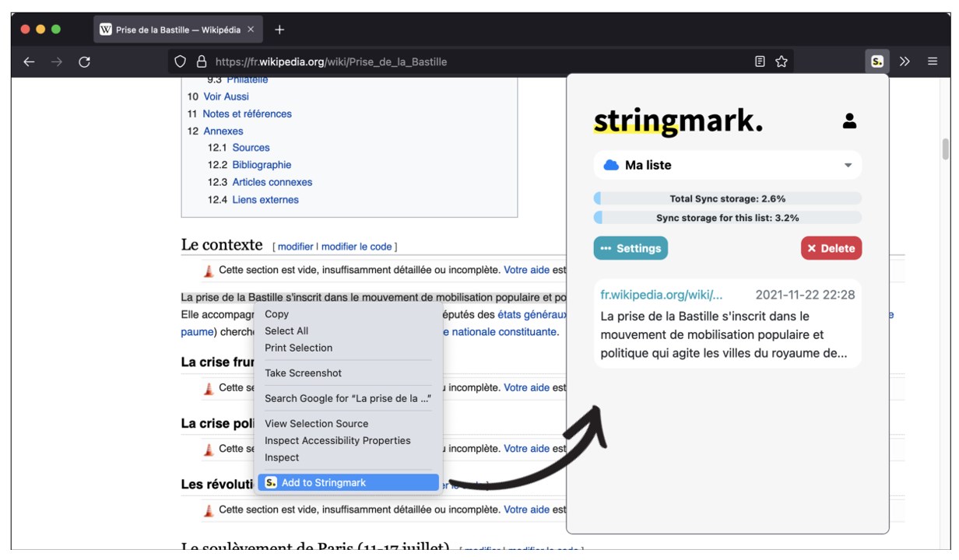The height and width of the screenshot is (560, 959).
Task: Click Copy in the context menu
Action: click(276, 314)
